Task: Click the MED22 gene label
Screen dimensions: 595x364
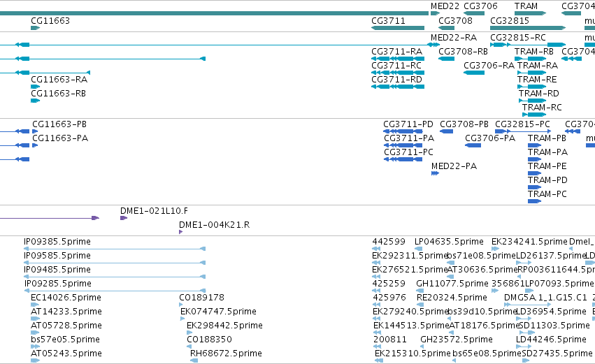Action: click(x=445, y=6)
